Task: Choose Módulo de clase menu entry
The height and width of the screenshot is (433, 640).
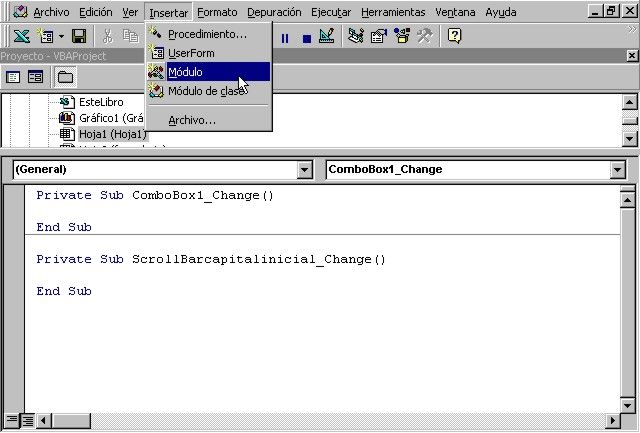Action: [x=208, y=91]
